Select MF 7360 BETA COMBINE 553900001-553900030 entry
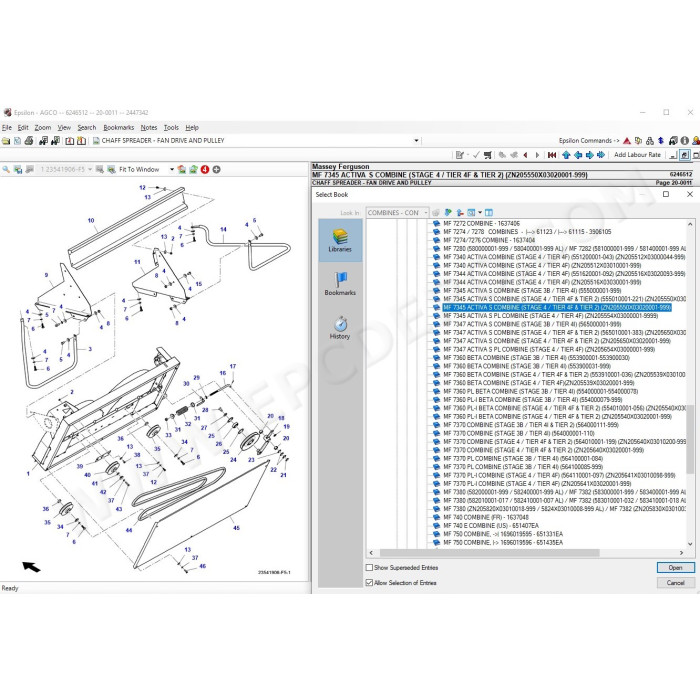This screenshot has height=700, width=700. click(536, 358)
